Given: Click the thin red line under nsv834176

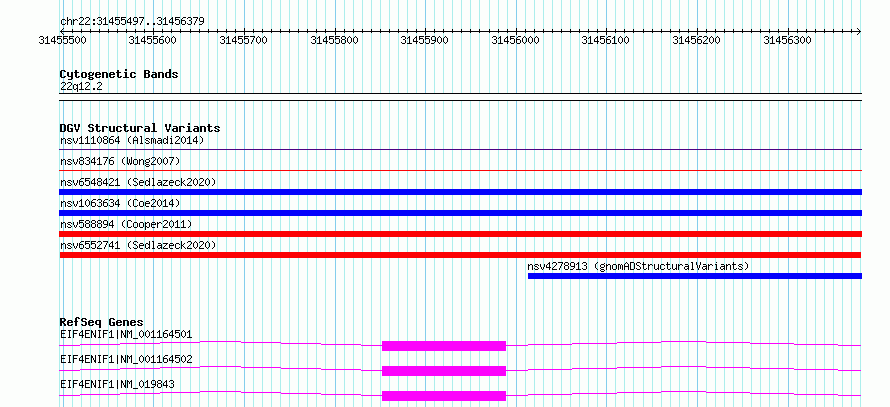Looking at the screenshot, I should pyautogui.click(x=460, y=170).
